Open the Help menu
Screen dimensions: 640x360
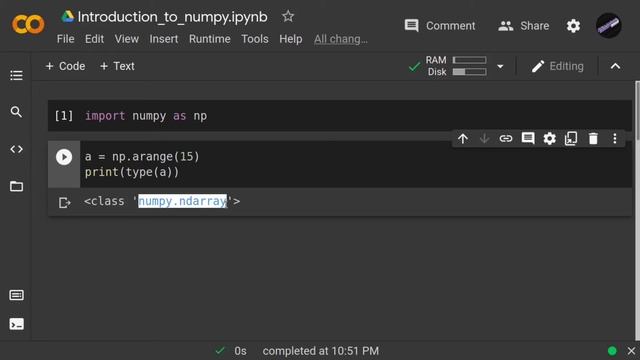pos(291,39)
